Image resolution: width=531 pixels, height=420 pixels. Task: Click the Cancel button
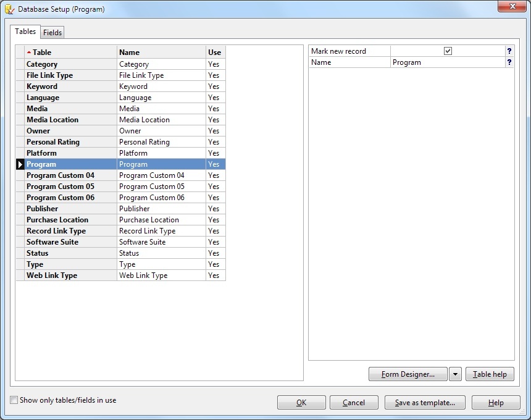coord(354,403)
